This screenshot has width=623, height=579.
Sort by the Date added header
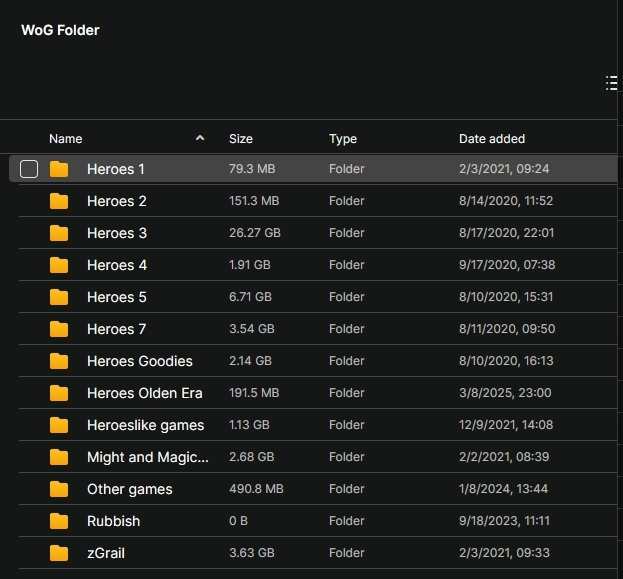pos(492,139)
